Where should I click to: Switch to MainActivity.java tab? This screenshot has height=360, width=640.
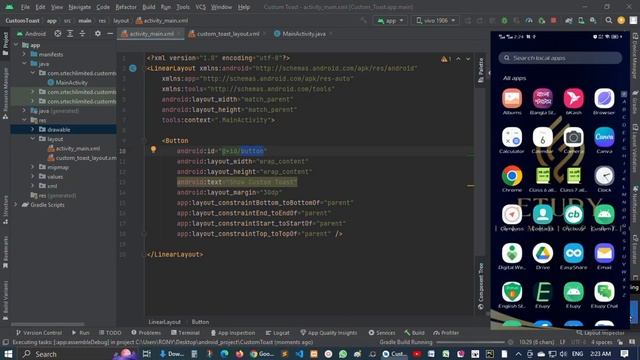(304, 34)
